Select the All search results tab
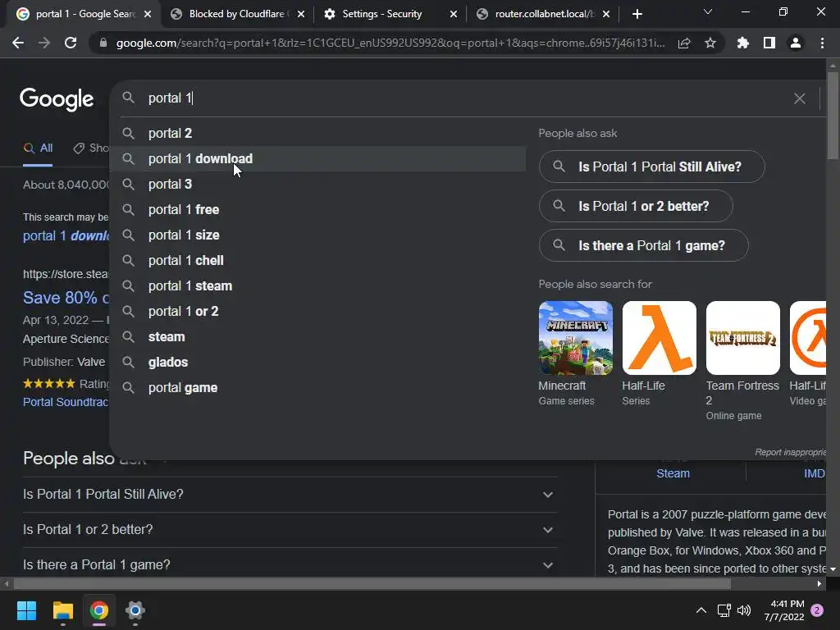Screen dimensions: 840x630 (38, 148)
